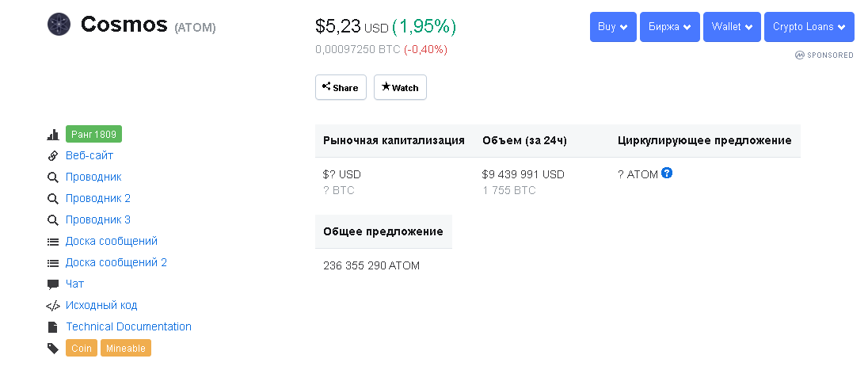The height and width of the screenshot is (370, 868).
Task: Click the Cosmos ATOM logo icon
Action: tap(59, 25)
